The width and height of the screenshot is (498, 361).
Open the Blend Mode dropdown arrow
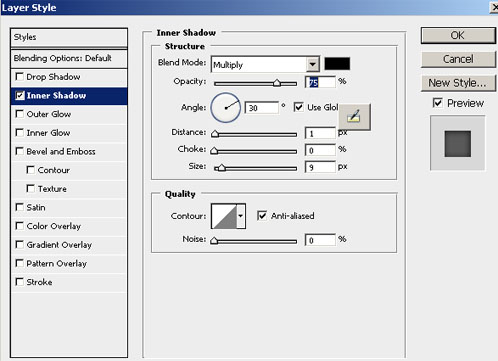313,64
